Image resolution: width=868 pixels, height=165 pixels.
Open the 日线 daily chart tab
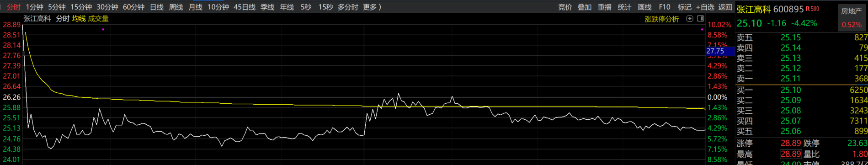[x=156, y=7]
